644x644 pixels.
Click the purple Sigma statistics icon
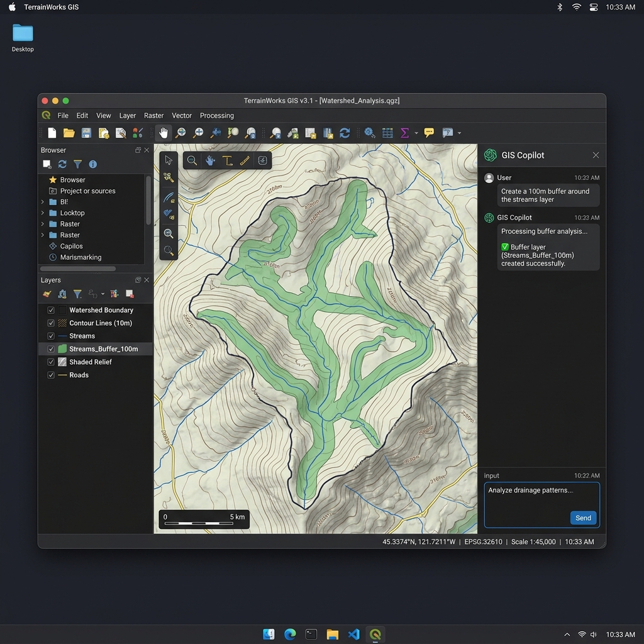coord(404,133)
